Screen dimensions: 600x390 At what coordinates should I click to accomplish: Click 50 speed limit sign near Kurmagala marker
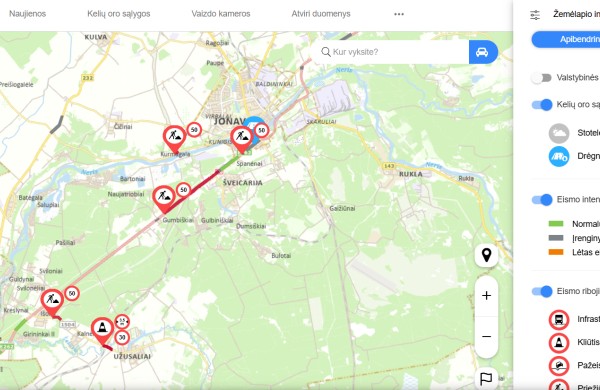coord(194,130)
